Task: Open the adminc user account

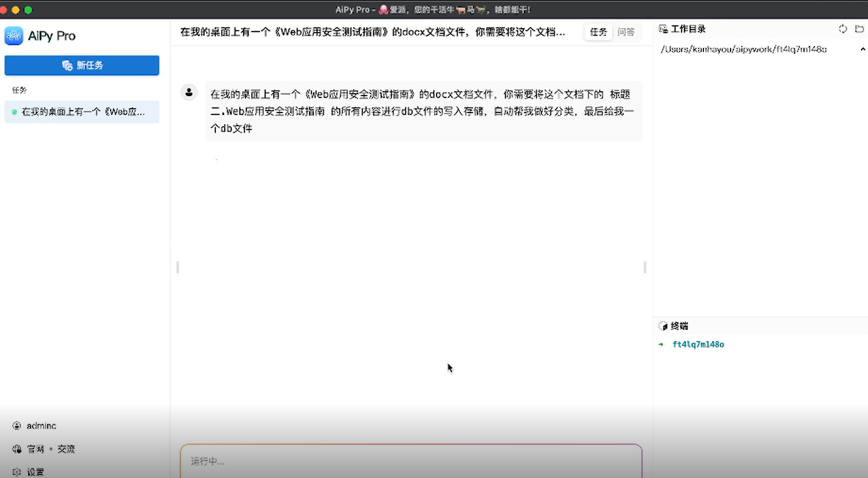Action: coord(41,426)
